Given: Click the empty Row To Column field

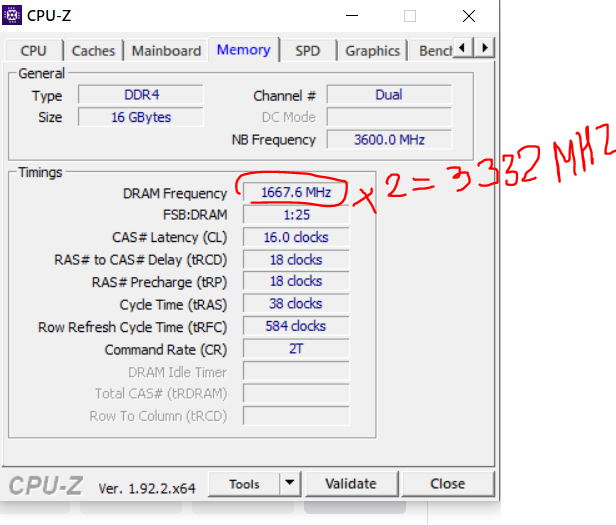Looking at the screenshot, I should (296, 416).
